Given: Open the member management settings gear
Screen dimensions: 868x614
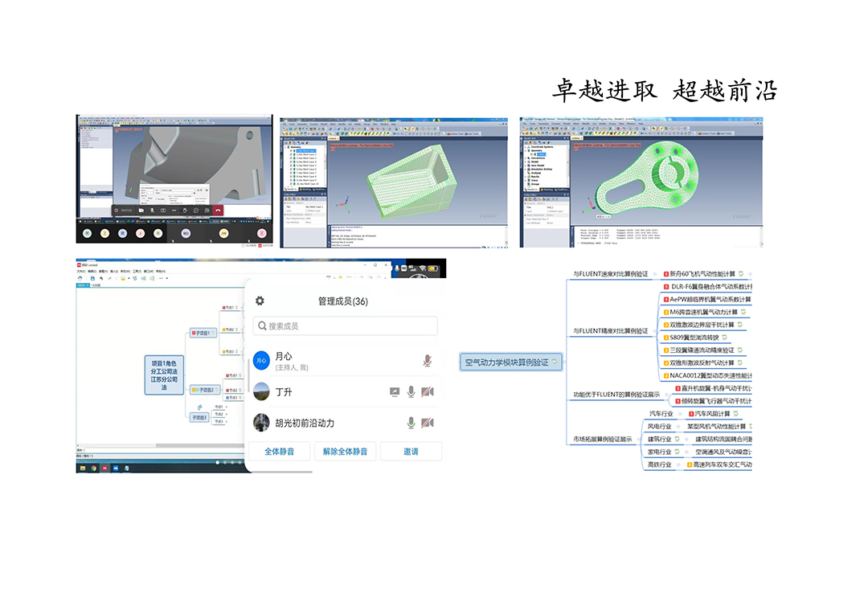Looking at the screenshot, I should click(260, 301).
